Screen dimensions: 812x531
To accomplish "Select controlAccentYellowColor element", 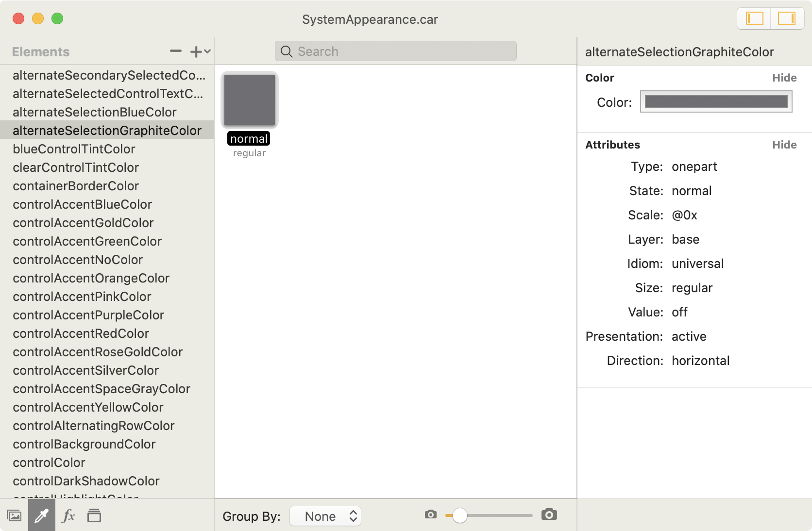I will [x=107, y=407].
